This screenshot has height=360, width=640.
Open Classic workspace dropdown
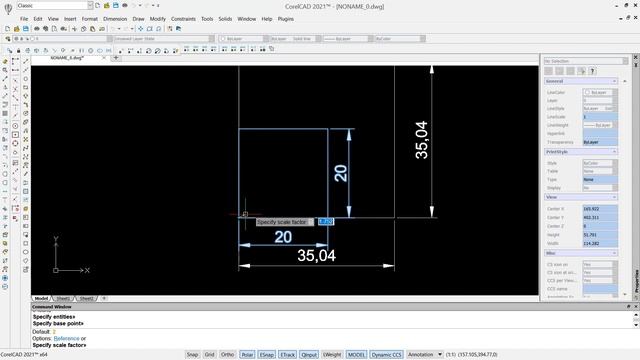(x=90, y=6)
